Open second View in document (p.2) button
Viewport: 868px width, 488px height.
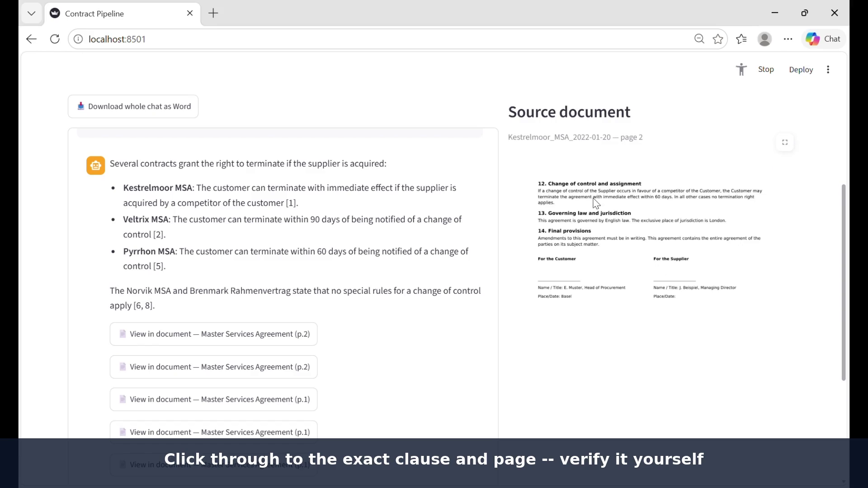point(213,366)
